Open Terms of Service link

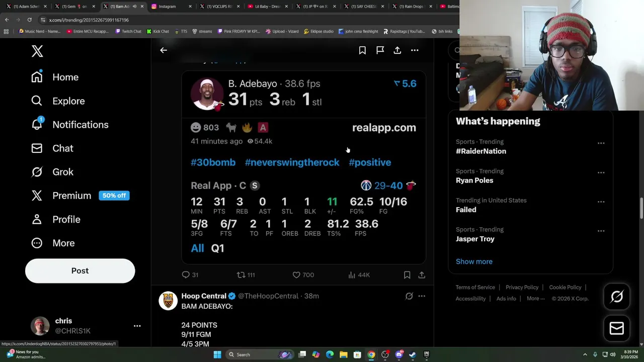[475, 287]
